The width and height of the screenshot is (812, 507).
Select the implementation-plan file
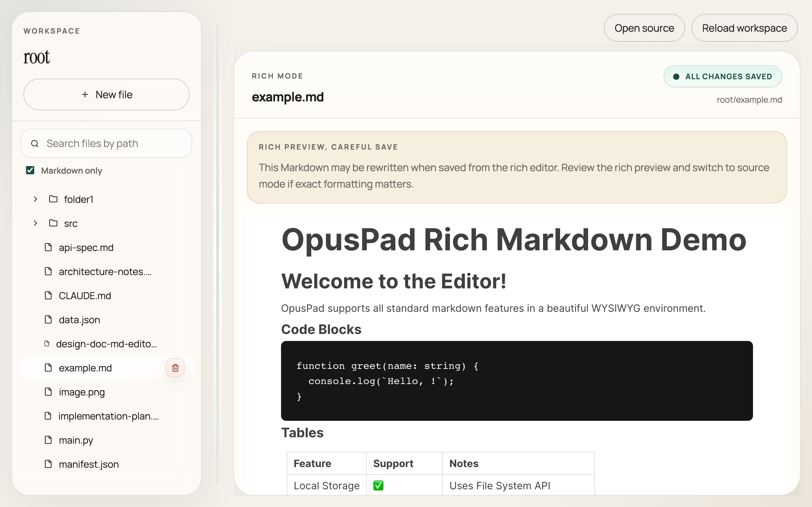(108, 416)
